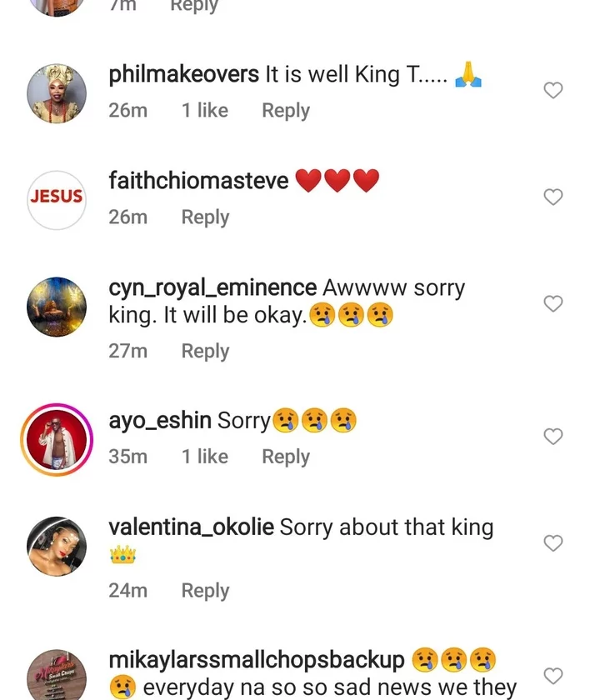Like mikaylarssmallchopsbackup's comment
Screen dimensions: 600x700
[553, 676]
